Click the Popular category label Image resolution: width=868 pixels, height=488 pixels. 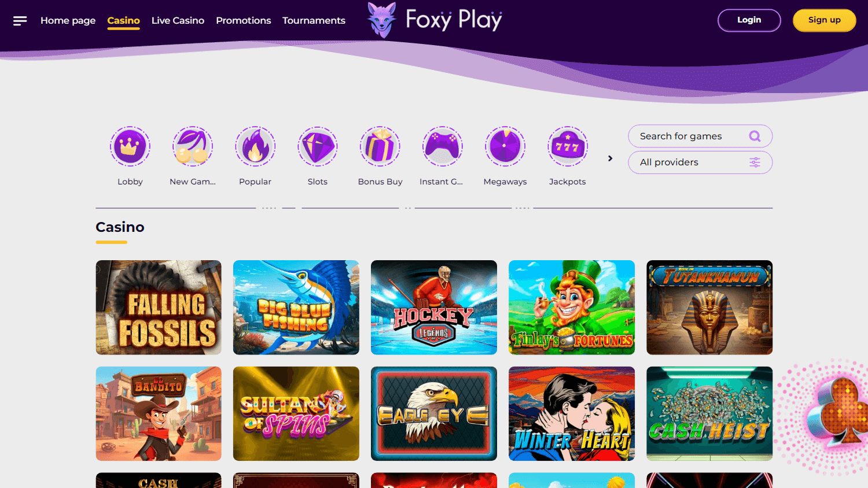(x=255, y=182)
